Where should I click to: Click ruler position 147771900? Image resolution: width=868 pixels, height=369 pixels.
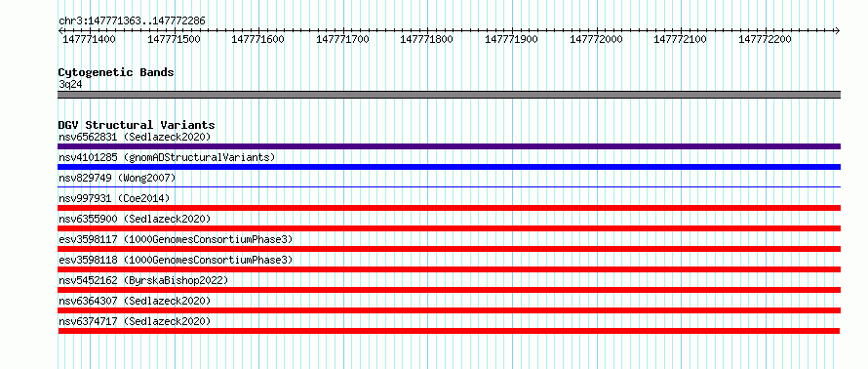coord(511,39)
